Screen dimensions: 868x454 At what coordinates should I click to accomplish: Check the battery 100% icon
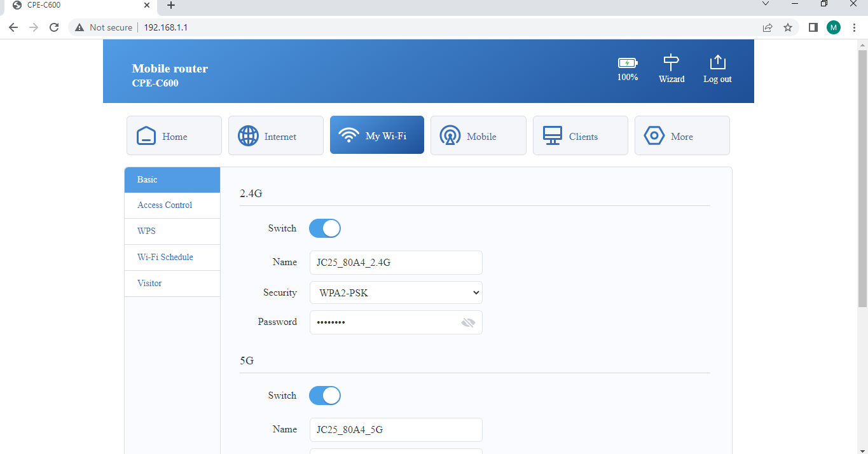[628, 63]
